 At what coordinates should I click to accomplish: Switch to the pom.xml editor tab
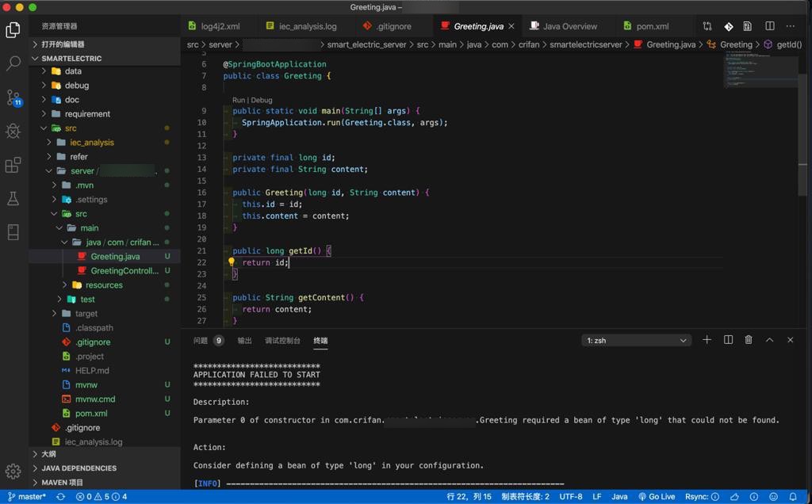click(652, 26)
